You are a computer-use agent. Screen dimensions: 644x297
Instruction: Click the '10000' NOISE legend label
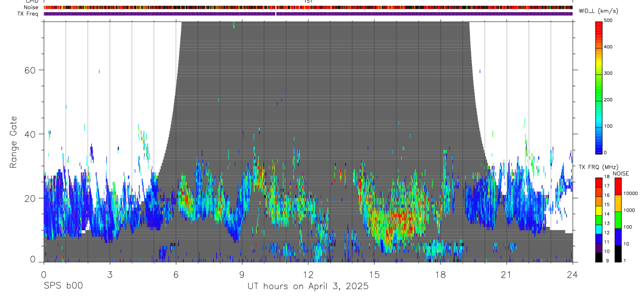tap(631, 193)
